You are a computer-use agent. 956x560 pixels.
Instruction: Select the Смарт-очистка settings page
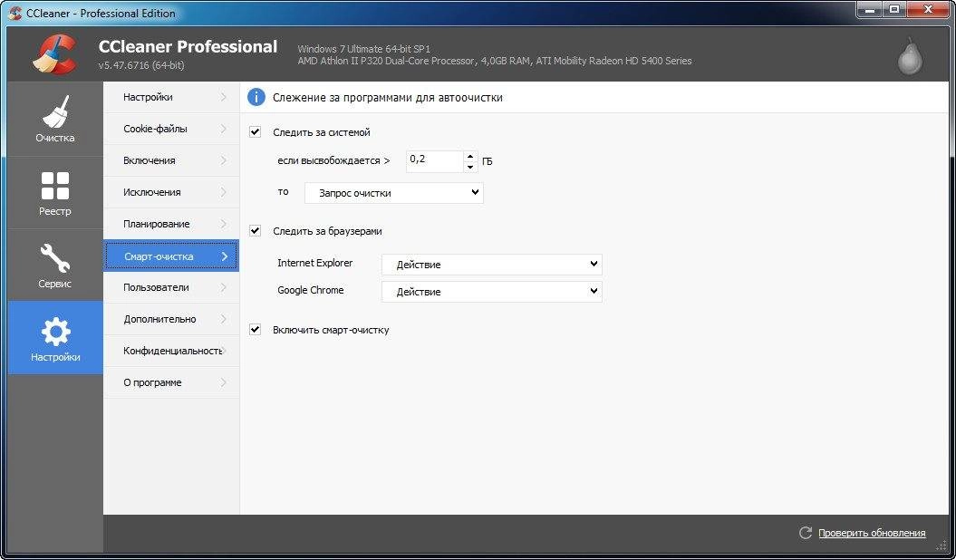(171, 256)
